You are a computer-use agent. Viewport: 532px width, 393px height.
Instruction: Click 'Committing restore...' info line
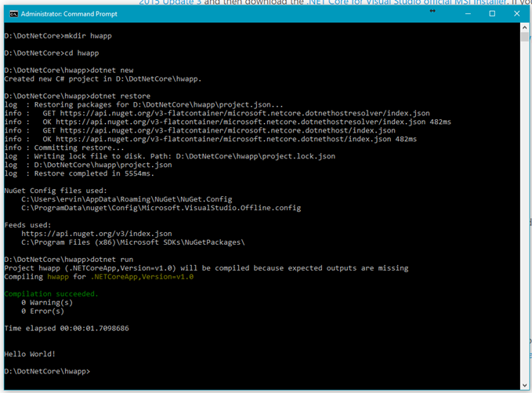pos(64,147)
